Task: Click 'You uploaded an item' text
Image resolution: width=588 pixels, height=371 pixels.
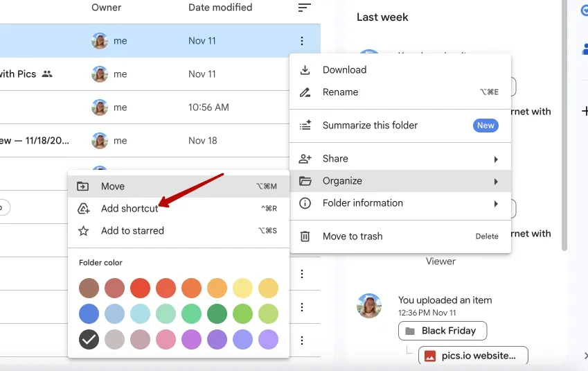Action: [x=445, y=300]
